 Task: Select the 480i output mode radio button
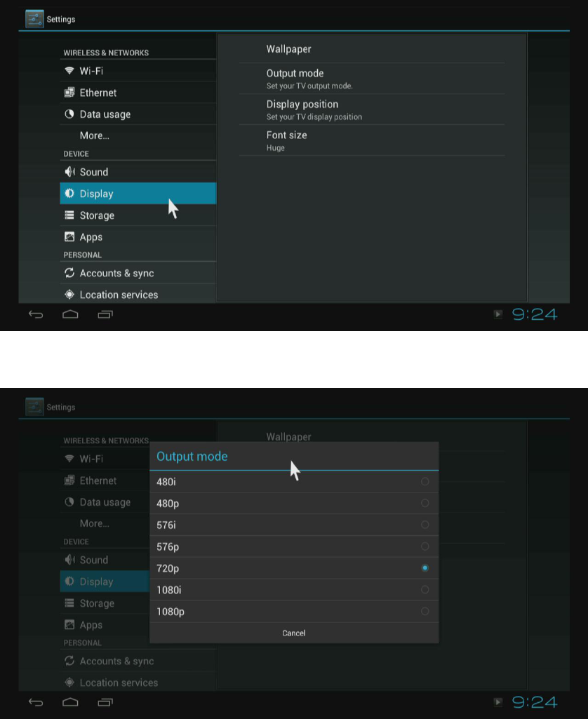click(425, 481)
